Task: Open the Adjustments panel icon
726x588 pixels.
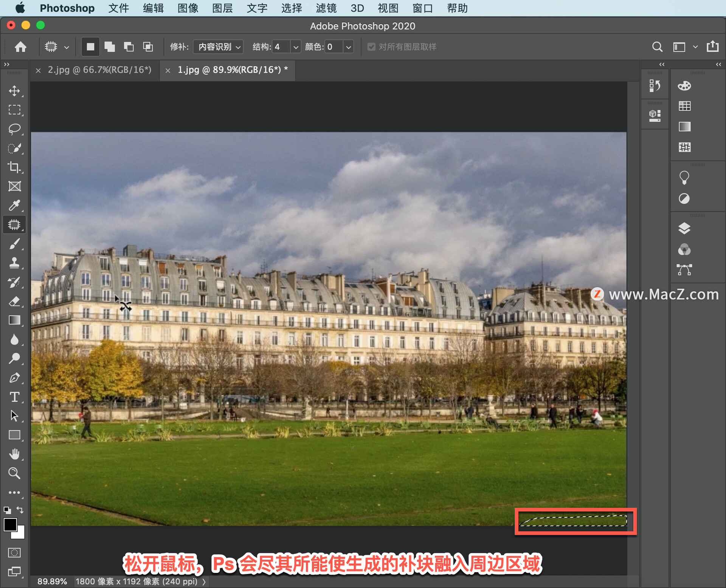Action: [684, 198]
